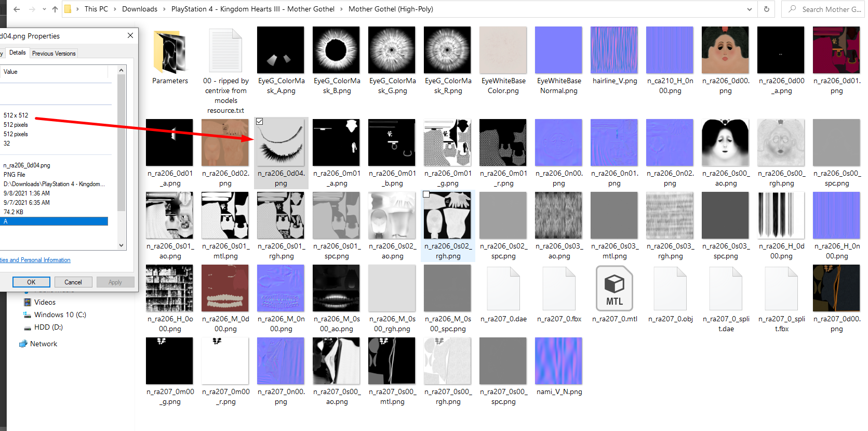Select the n_ra206_0d02.png skin texture
This screenshot has width=868, height=431.
(225, 153)
